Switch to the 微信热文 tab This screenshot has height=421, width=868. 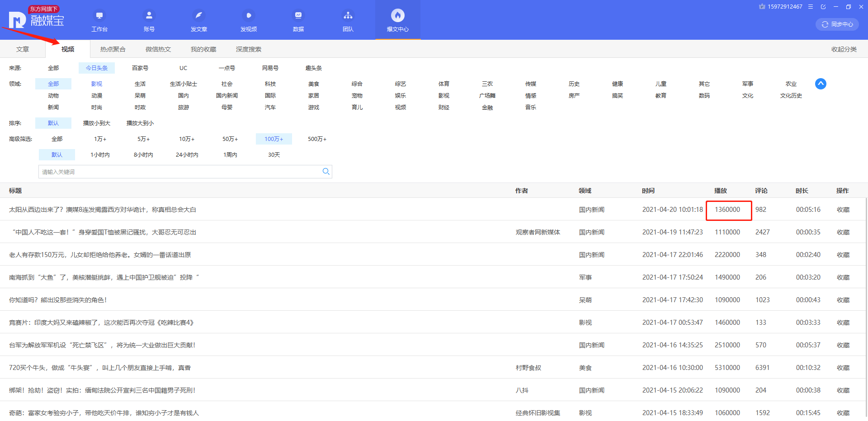click(158, 49)
